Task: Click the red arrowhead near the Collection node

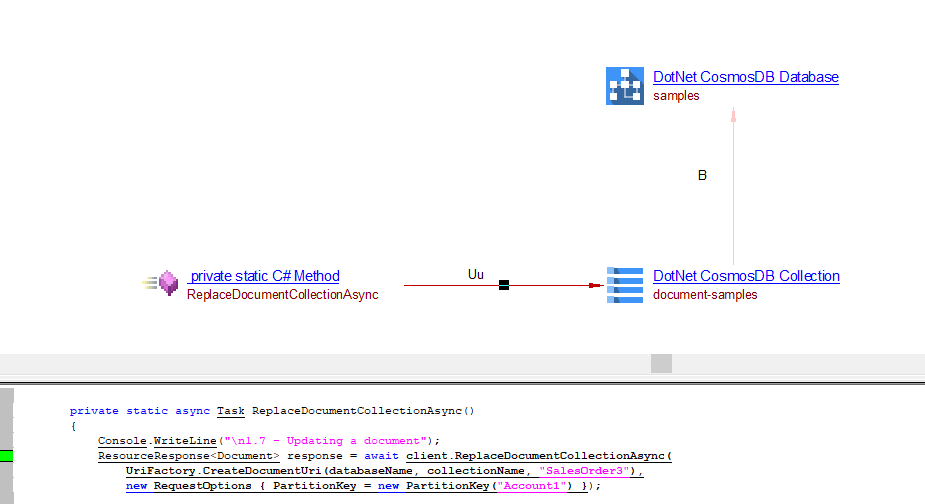Action: point(595,285)
